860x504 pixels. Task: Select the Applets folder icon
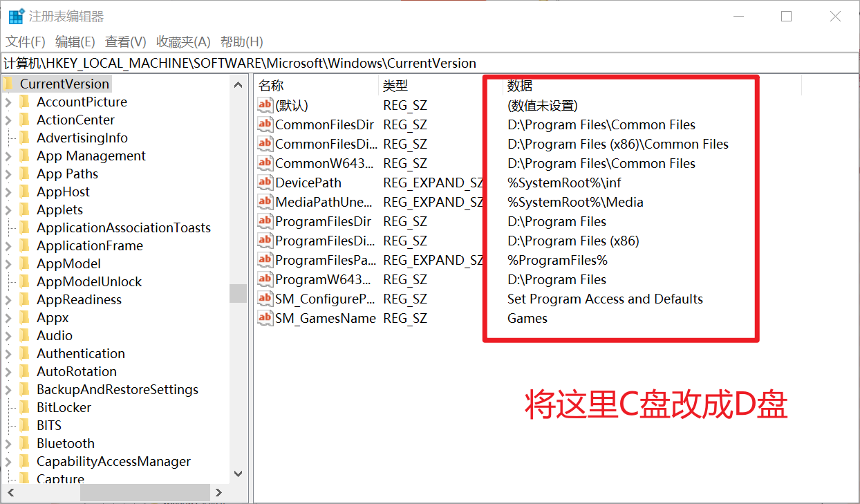pyautogui.click(x=25, y=209)
